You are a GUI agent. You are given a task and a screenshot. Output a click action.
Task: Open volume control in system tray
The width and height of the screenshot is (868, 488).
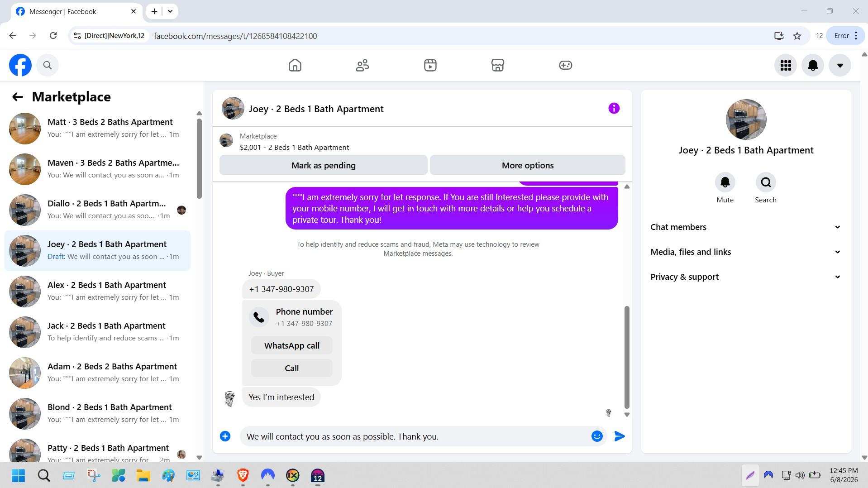pos(800,475)
